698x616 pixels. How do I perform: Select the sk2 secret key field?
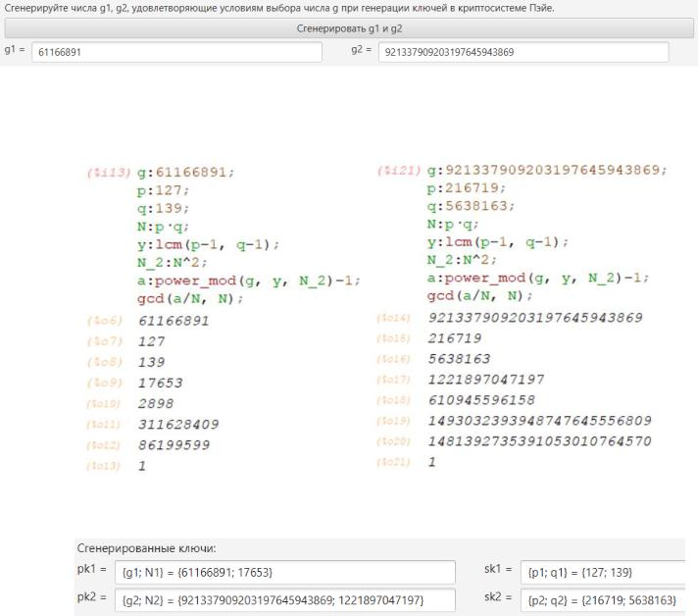pyautogui.click(x=602, y=599)
